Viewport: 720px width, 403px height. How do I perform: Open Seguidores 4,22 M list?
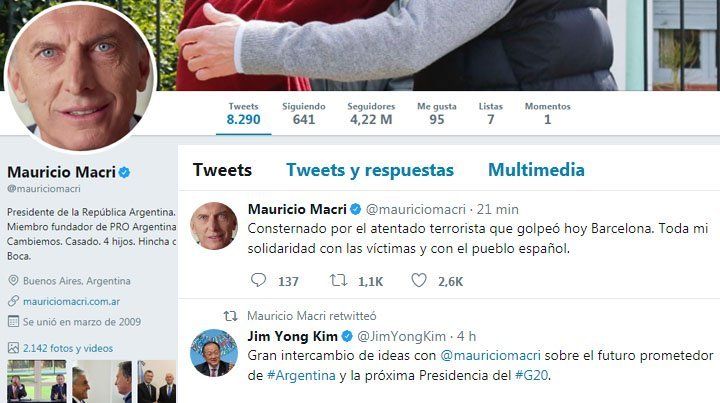[371, 114]
